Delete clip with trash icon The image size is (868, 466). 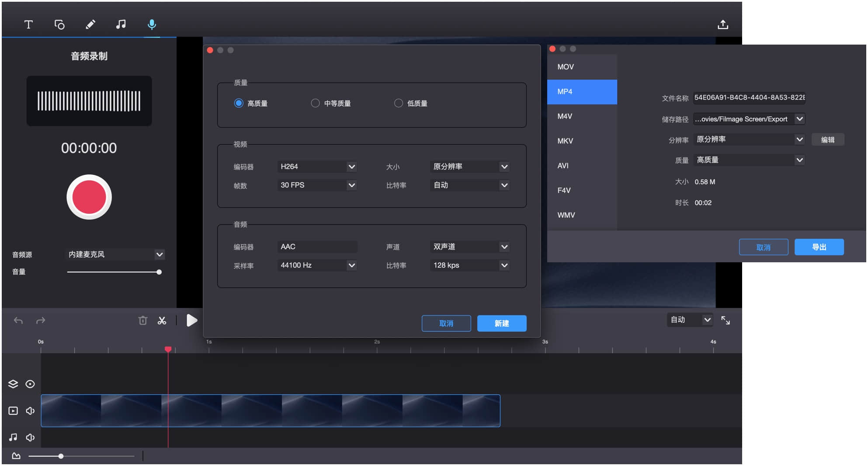coord(142,320)
